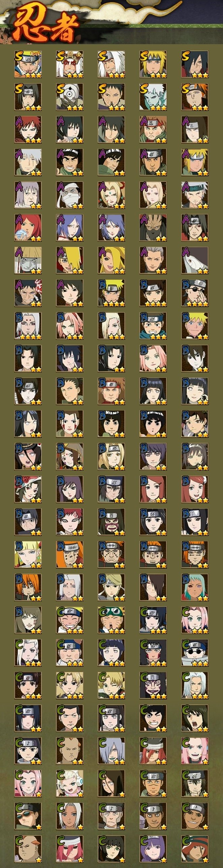The height and width of the screenshot is (868, 223).
Task: Choose S-rank Jiraiya with red face markings
Action: coord(70,64)
